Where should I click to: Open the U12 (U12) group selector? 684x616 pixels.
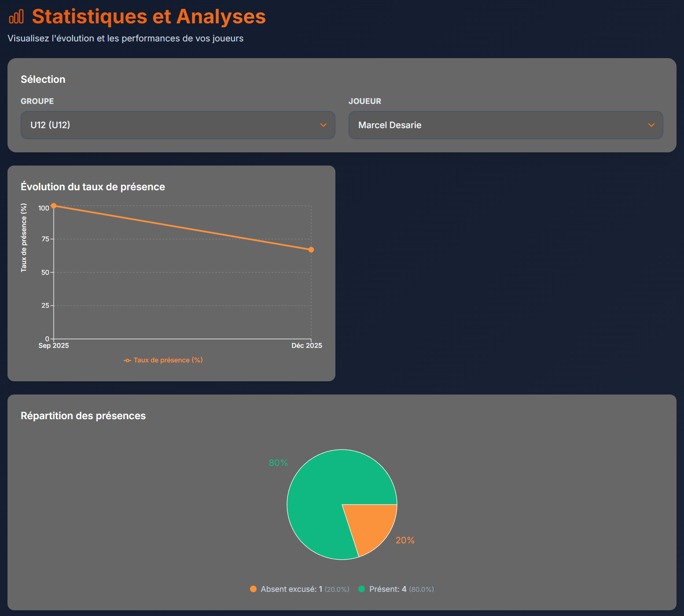pos(178,125)
